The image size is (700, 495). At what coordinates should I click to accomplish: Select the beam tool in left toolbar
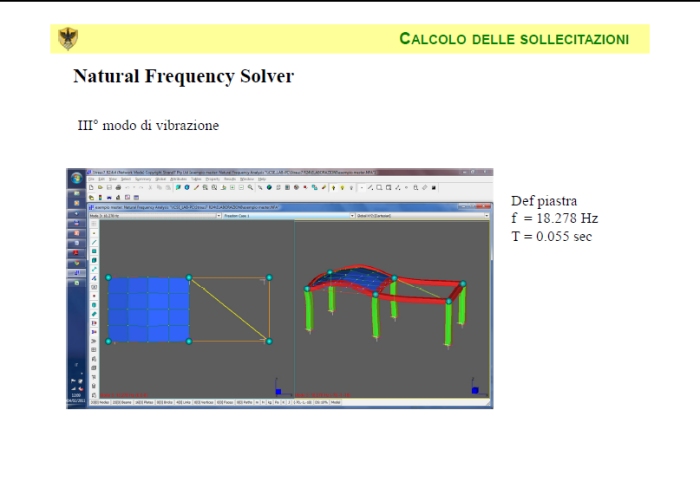click(x=94, y=242)
